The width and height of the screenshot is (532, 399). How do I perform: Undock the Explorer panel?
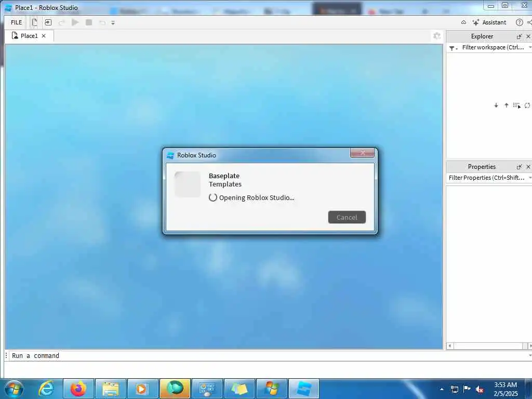pos(519,36)
